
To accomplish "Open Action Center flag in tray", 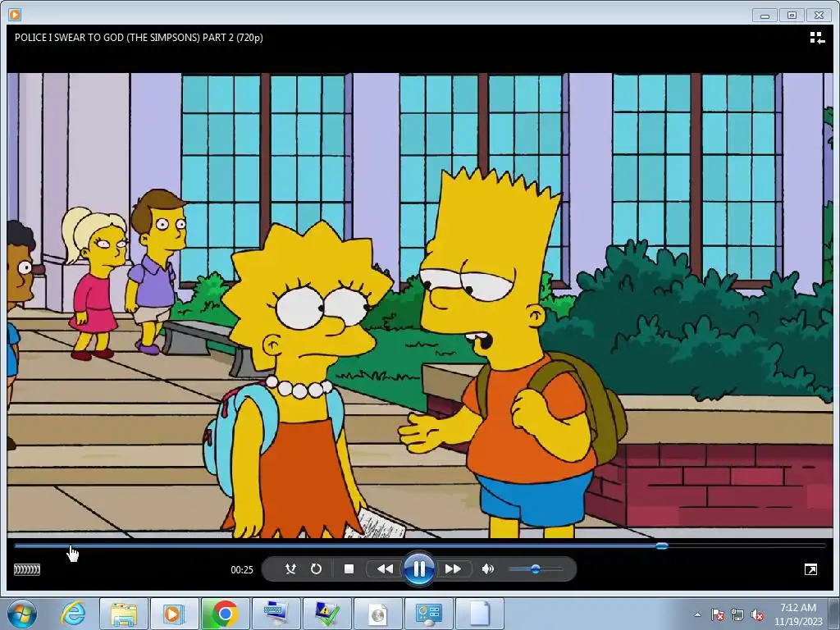I will [717, 614].
